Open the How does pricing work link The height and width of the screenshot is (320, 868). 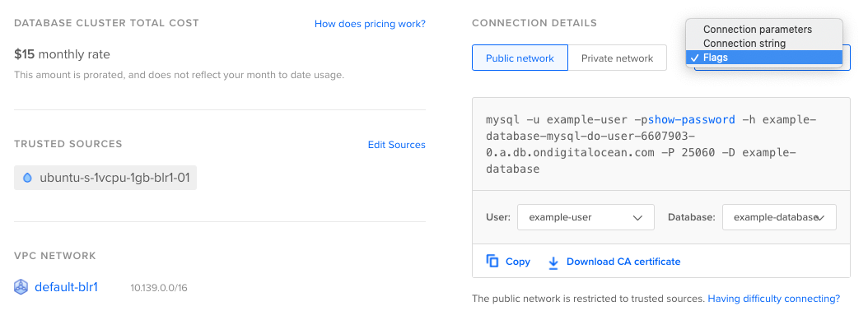pyautogui.click(x=370, y=24)
